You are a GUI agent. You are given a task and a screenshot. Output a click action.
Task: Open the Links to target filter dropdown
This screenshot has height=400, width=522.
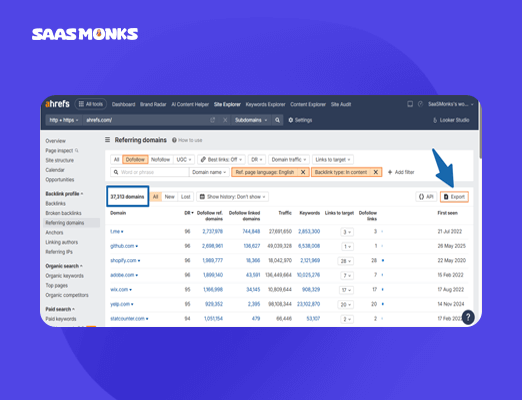pyautogui.click(x=333, y=160)
